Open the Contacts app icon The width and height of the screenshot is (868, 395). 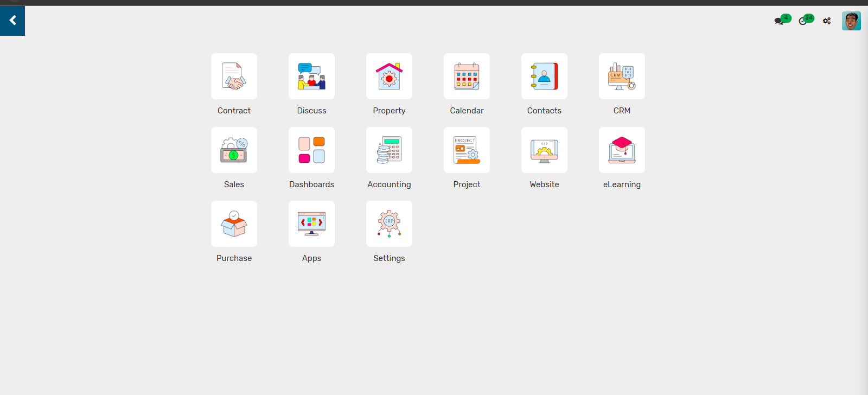tap(544, 77)
